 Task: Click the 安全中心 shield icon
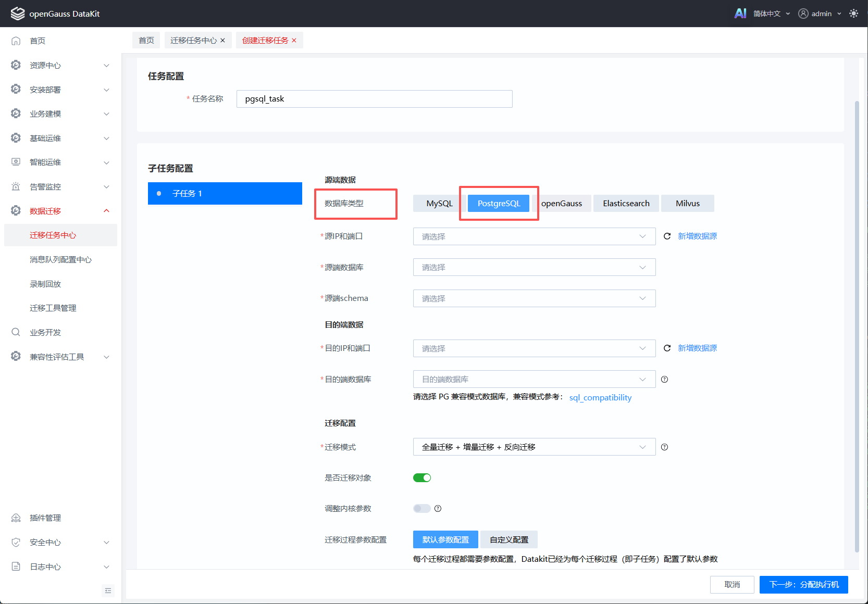[x=16, y=543]
